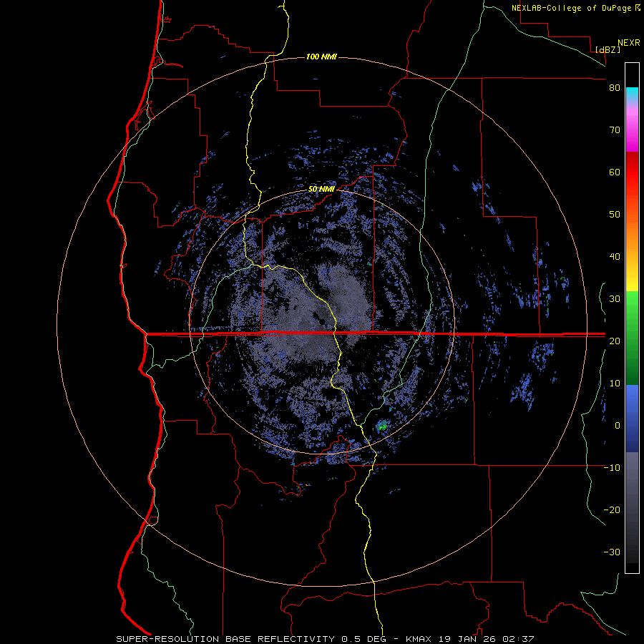Click the 50 NMI range ring label

321,190
